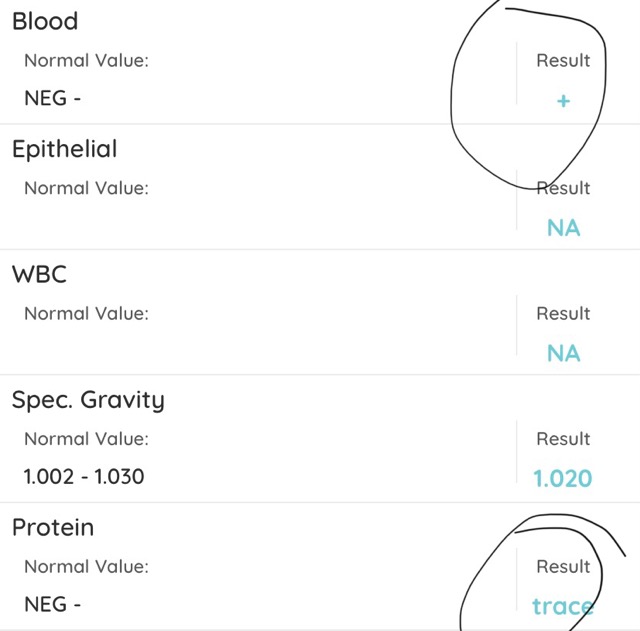The height and width of the screenshot is (631, 640).
Task: Click the Result label in Blood row
Action: [x=563, y=60]
